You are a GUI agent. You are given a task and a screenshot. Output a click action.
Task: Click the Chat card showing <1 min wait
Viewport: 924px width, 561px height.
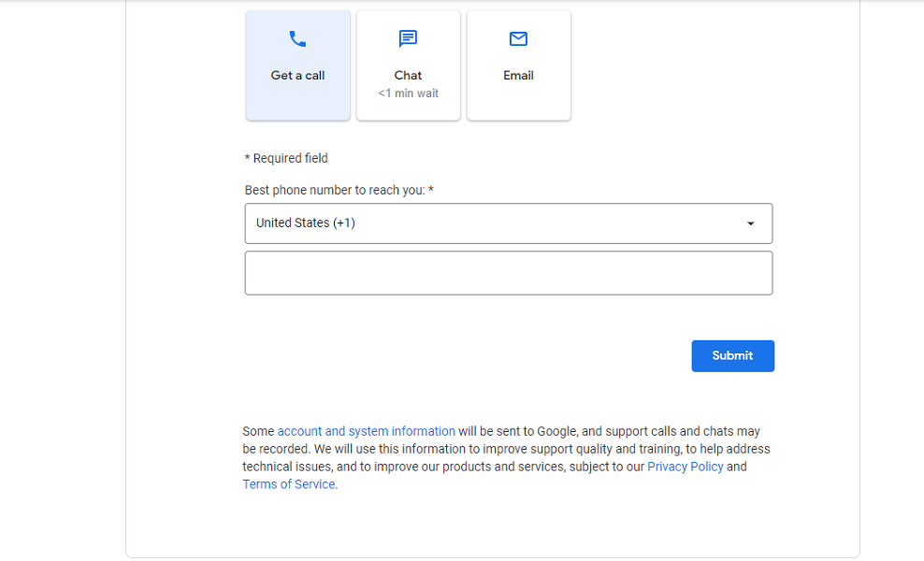[408, 65]
